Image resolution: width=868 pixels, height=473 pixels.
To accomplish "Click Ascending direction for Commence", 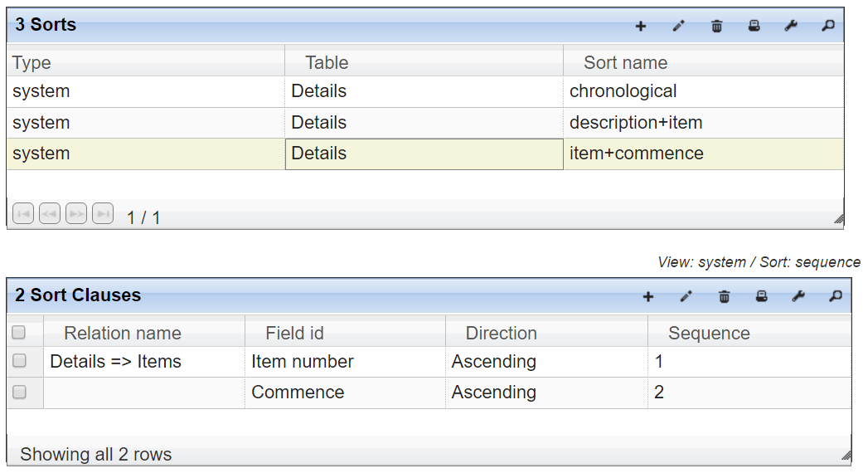I will 546,393.
